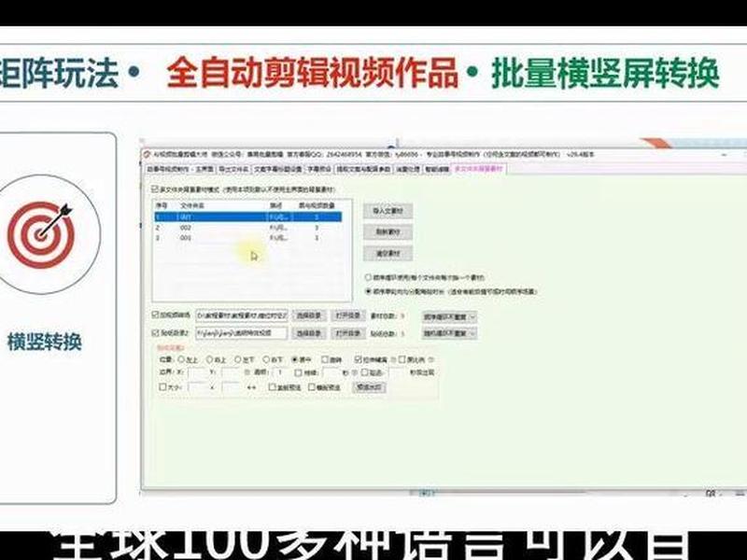Image resolution: width=747 pixels, height=560 pixels.
Task: Click the 预览水印 button
Action: tap(369, 387)
